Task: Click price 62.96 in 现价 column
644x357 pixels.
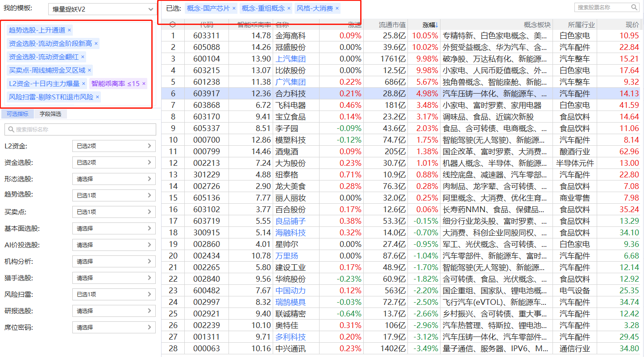Action: tap(629, 152)
